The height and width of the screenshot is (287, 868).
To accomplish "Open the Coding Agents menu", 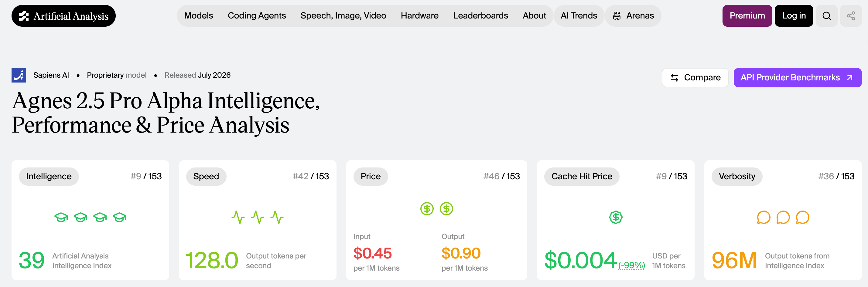I will [257, 16].
